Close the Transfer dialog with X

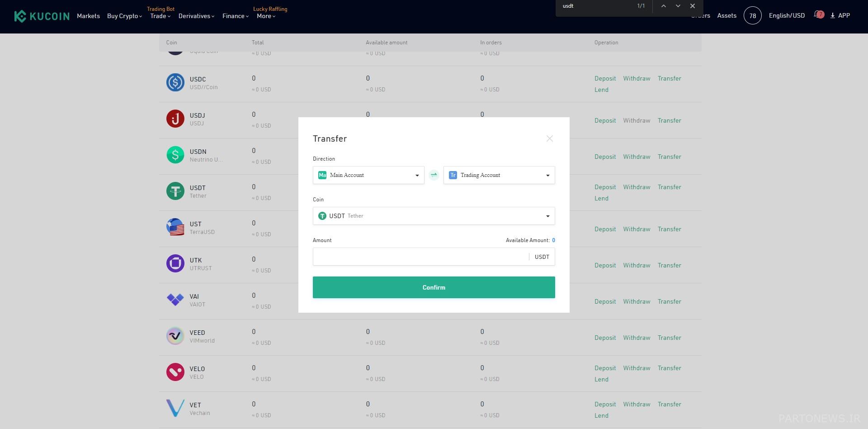549,139
